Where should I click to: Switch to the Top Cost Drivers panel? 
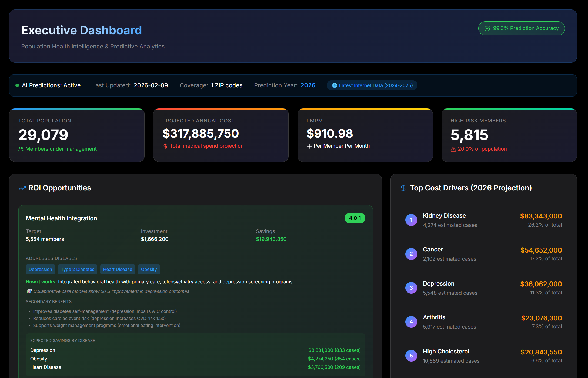click(471, 188)
